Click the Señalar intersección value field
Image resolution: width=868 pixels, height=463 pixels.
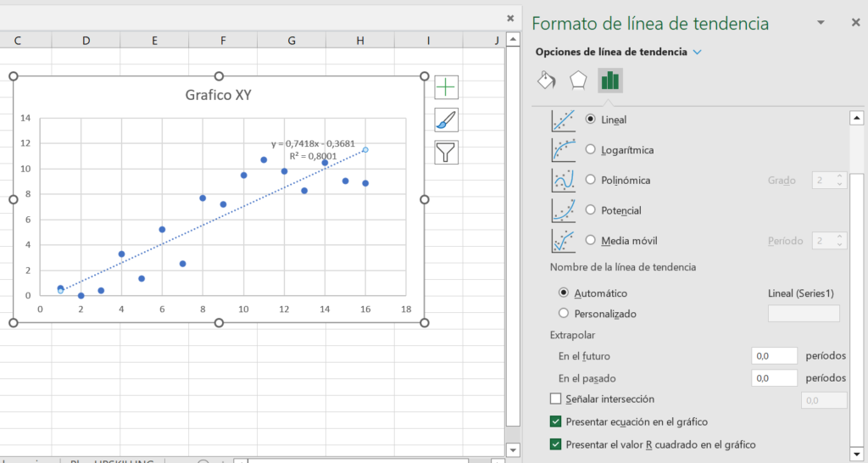[x=824, y=400]
